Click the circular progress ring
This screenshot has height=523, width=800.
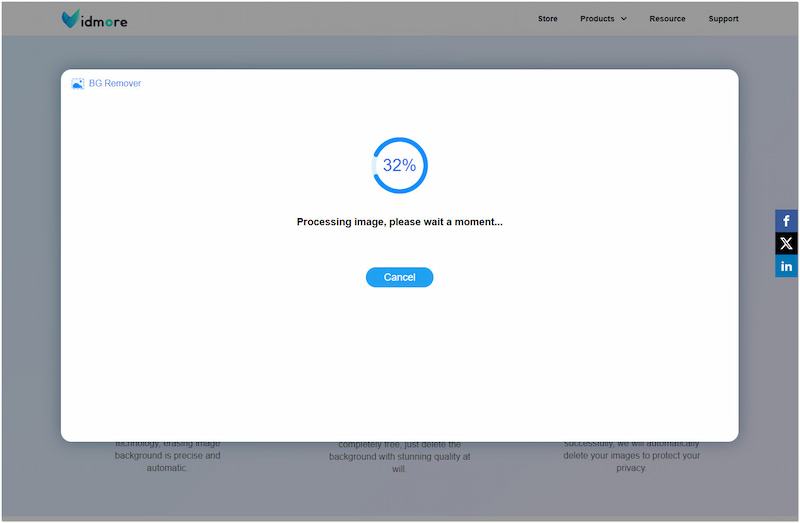coord(399,140)
